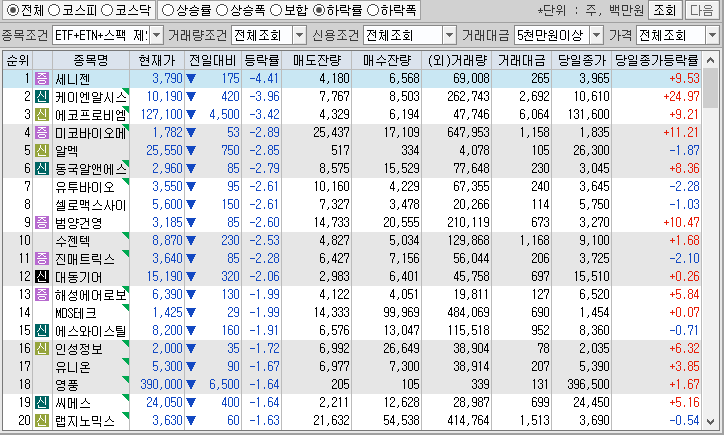This screenshot has width=724, height=435.
Task: Select stock name MDS테크
Action: click(76, 313)
